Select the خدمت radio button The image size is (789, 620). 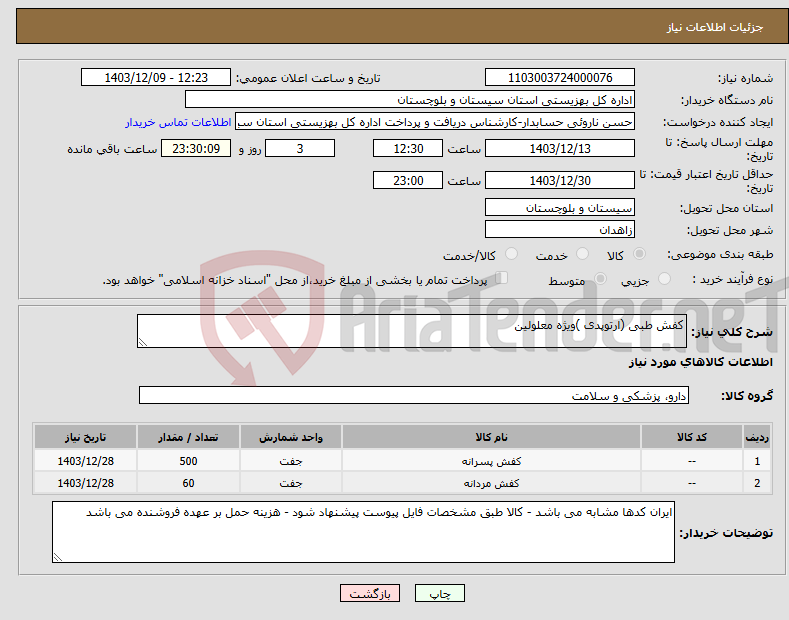coord(582,254)
